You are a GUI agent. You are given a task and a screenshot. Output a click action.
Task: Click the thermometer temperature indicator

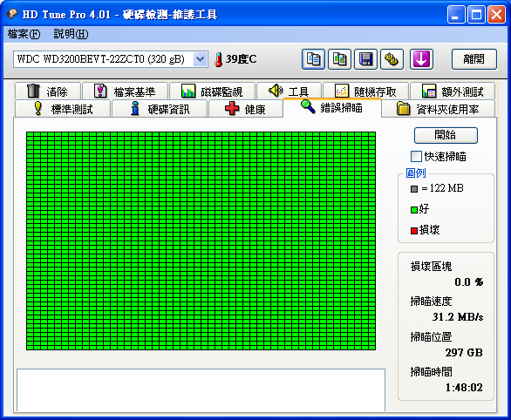(218, 59)
